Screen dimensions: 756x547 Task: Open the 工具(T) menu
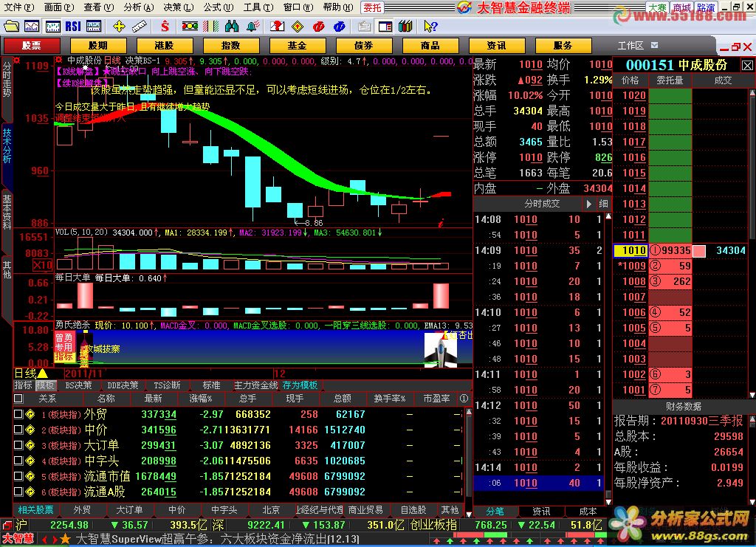coord(258,7)
